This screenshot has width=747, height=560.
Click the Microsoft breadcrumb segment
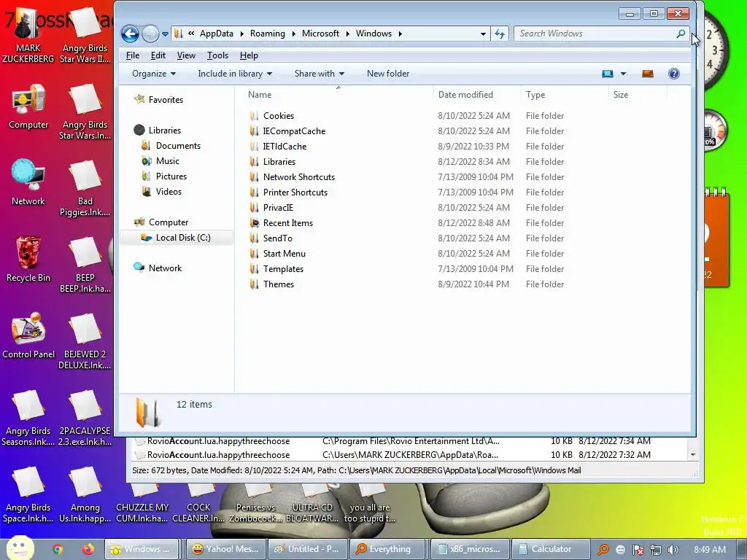tap(321, 34)
